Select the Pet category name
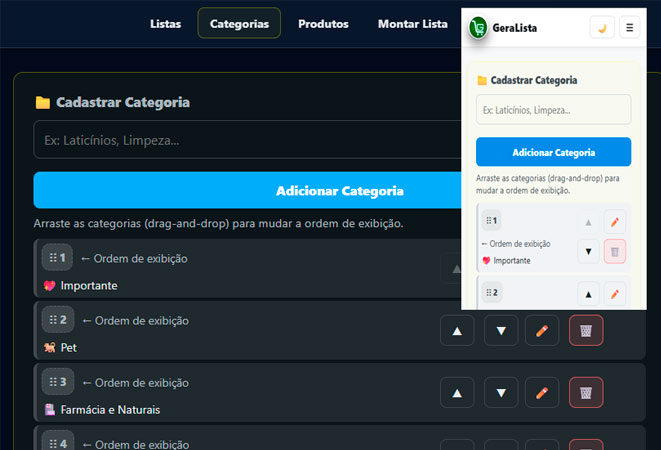The height and width of the screenshot is (450, 661). pyautogui.click(x=69, y=348)
